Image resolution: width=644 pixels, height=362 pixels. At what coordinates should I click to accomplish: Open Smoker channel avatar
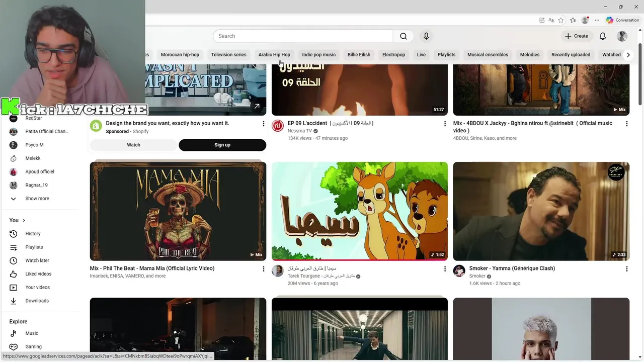tap(459, 271)
